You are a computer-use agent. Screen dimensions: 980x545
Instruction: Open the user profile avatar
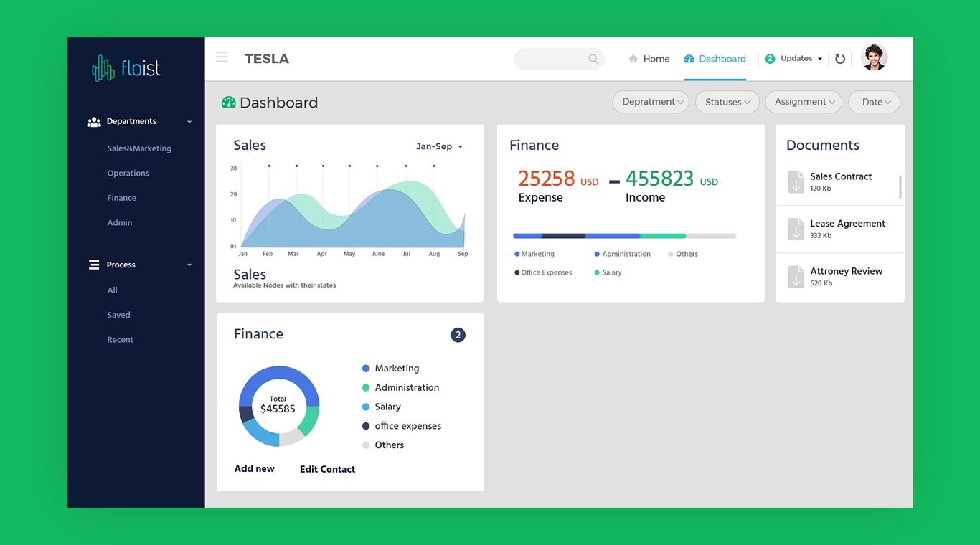pos(874,57)
